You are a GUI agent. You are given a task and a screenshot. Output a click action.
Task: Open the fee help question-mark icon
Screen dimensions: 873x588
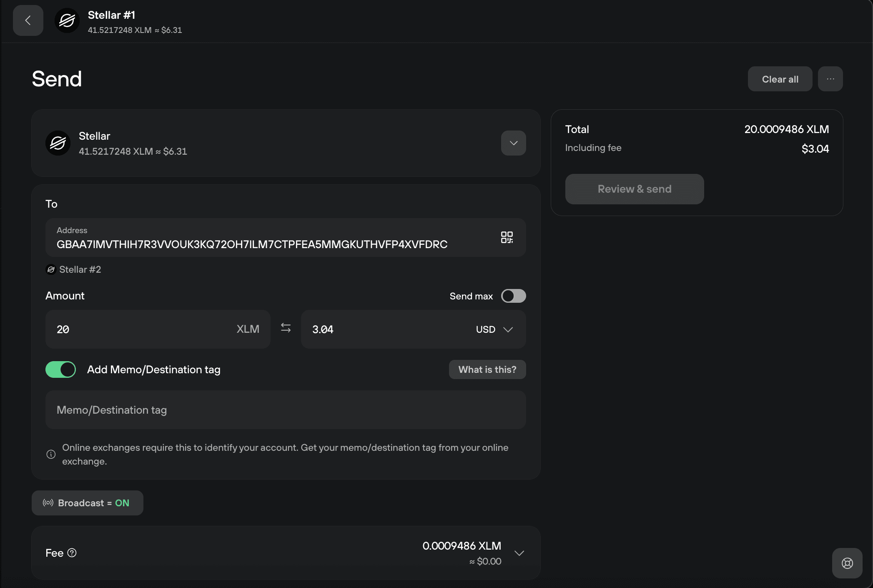[x=72, y=553]
